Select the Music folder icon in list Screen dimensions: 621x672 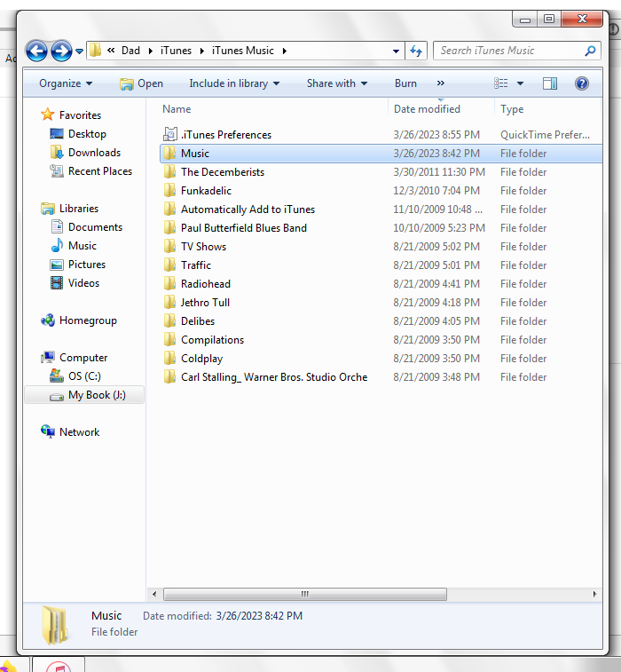coord(170,153)
